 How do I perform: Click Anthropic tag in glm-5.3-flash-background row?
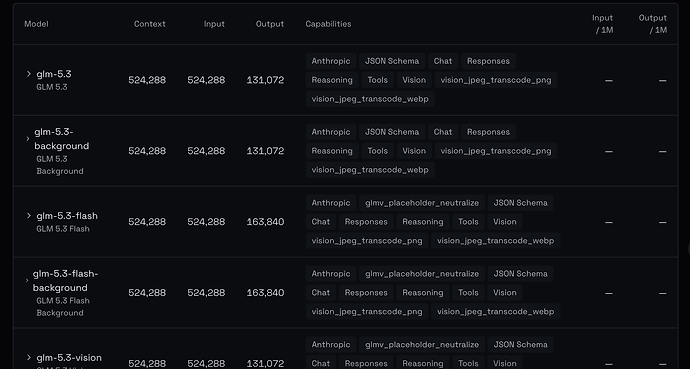click(331, 274)
